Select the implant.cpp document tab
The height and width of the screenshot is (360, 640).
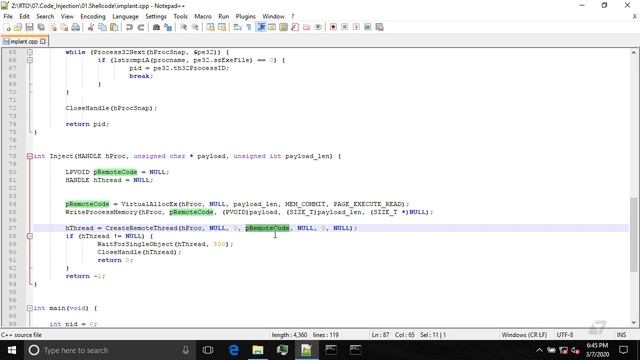pos(24,41)
